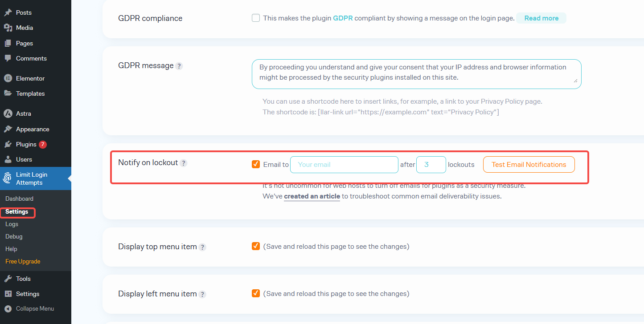Disable the lockout email notification checkbox
The height and width of the screenshot is (324, 644).
pyautogui.click(x=255, y=164)
